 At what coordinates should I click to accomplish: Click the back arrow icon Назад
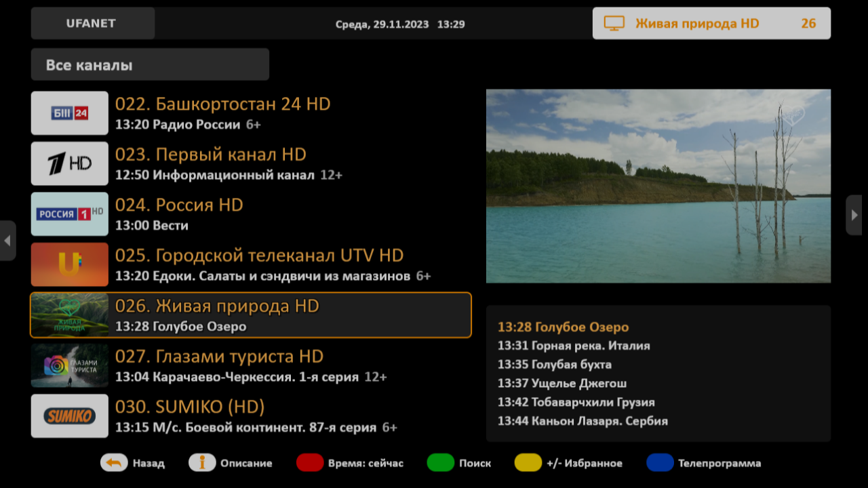pyautogui.click(x=114, y=463)
